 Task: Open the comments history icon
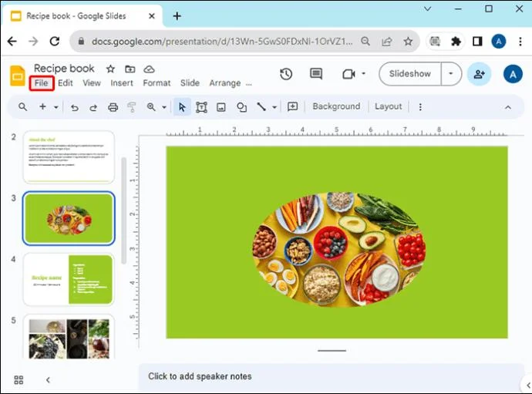tap(316, 74)
